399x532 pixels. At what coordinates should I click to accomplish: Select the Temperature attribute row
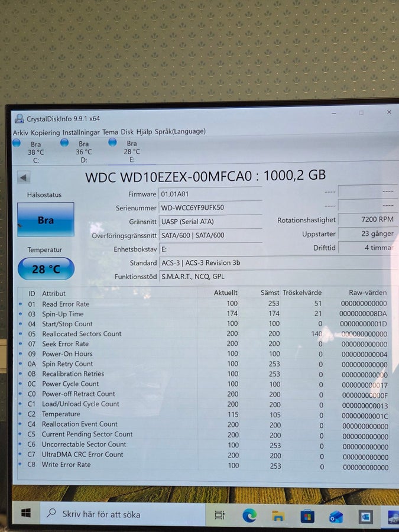point(203,414)
